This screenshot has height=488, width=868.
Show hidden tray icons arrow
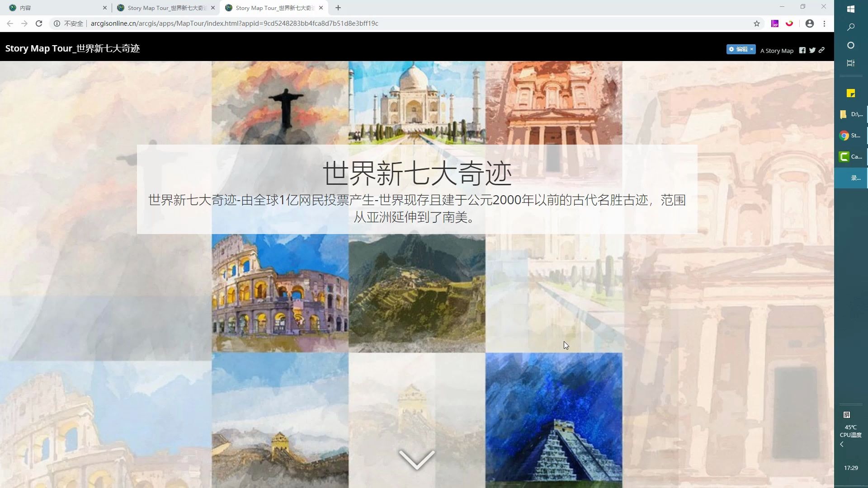coord(842,445)
